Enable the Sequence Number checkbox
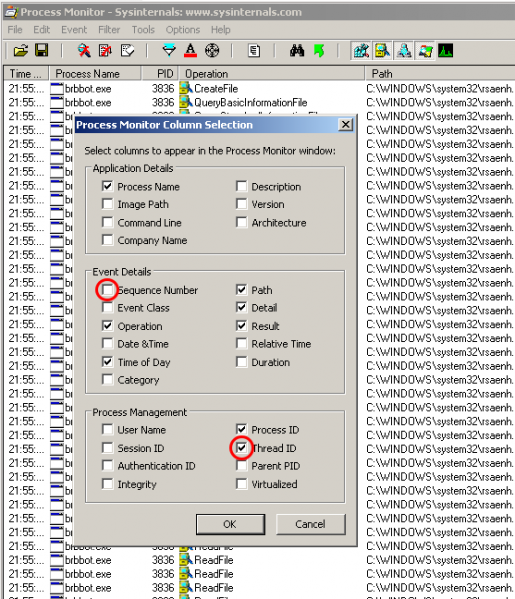Image resolution: width=515 pixels, height=599 pixels. pyautogui.click(x=107, y=290)
